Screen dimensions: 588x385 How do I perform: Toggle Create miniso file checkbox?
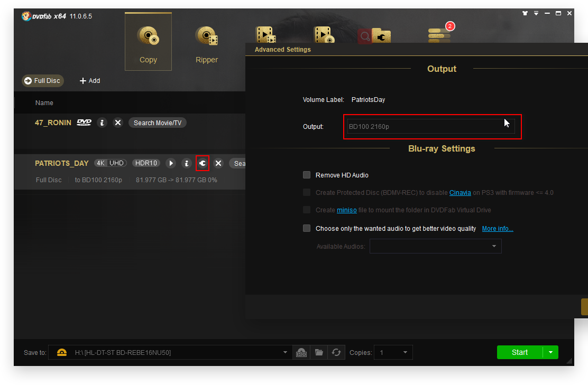coord(307,210)
